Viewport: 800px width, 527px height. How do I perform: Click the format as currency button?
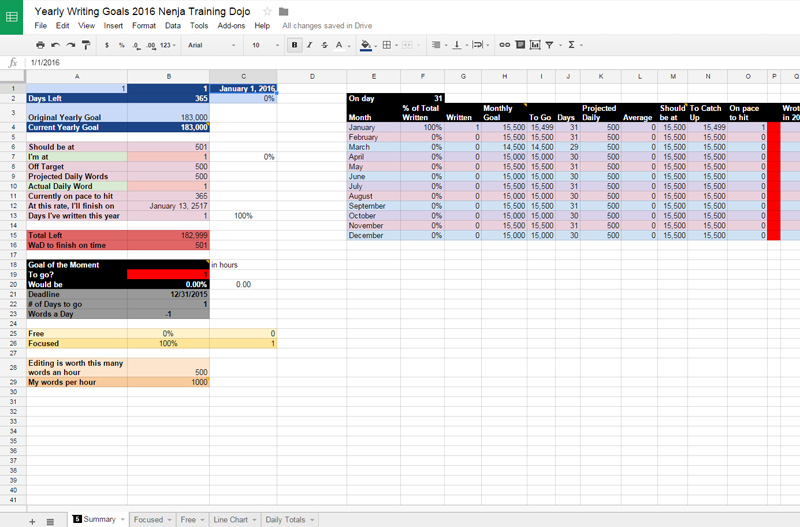[107, 45]
